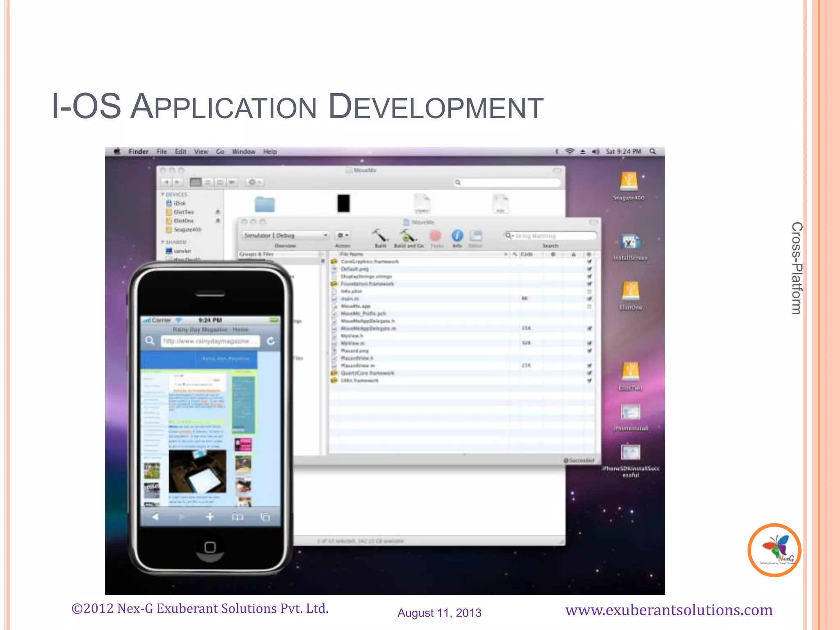Toggle target checkbox for CoreGraphics.framework
Viewport: 840px width, 630px height.
tap(589, 262)
